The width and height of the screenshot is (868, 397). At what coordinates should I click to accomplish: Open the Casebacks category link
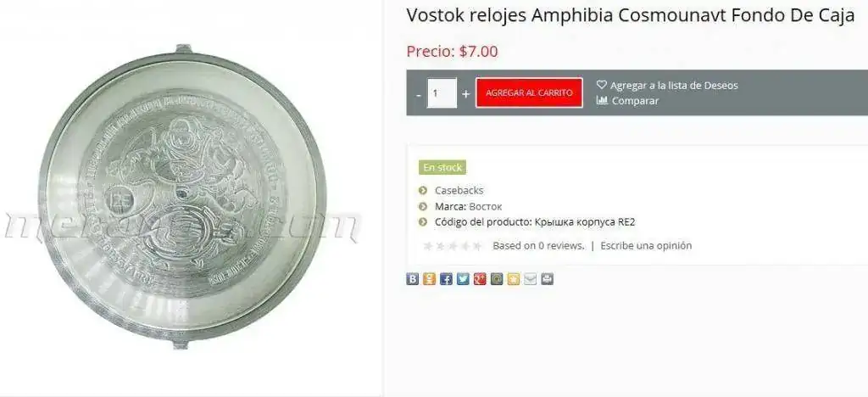[459, 190]
